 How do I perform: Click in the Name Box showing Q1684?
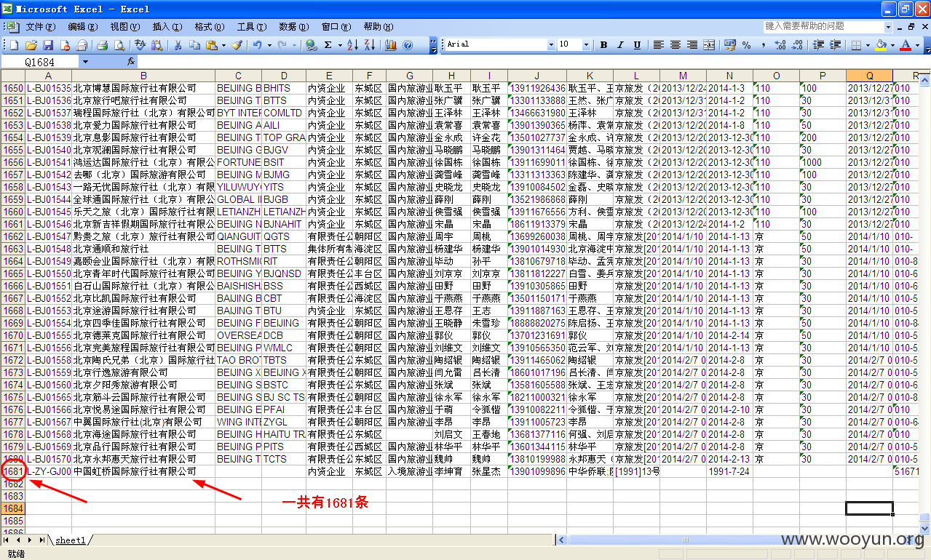41,62
